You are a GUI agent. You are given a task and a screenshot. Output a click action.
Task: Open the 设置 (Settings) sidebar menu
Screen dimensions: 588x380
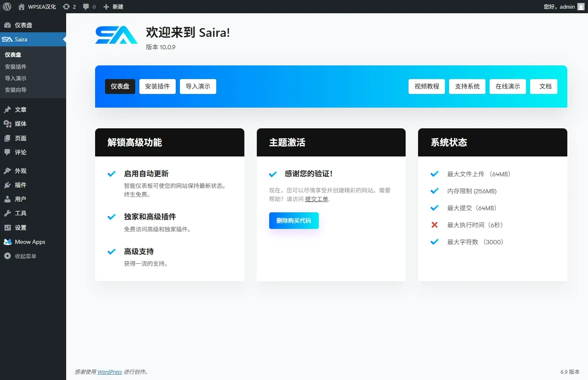pyautogui.click(x=20, y=228)
